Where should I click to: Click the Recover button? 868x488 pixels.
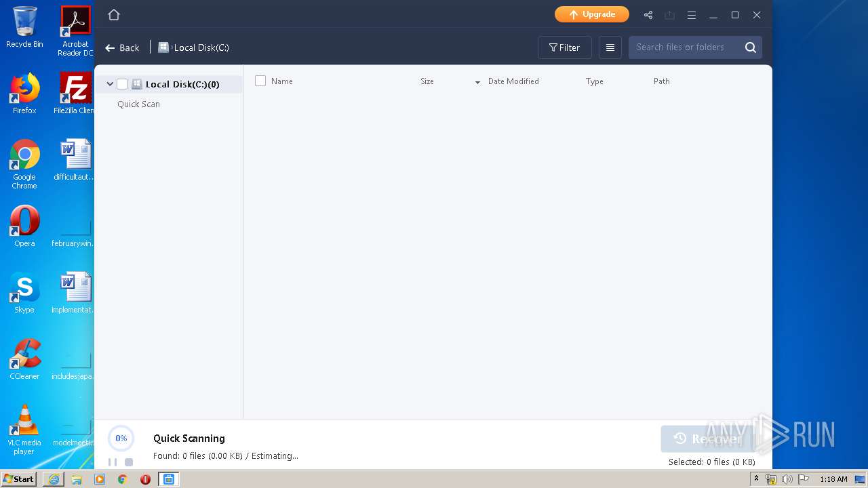click(x=708, y=439)
